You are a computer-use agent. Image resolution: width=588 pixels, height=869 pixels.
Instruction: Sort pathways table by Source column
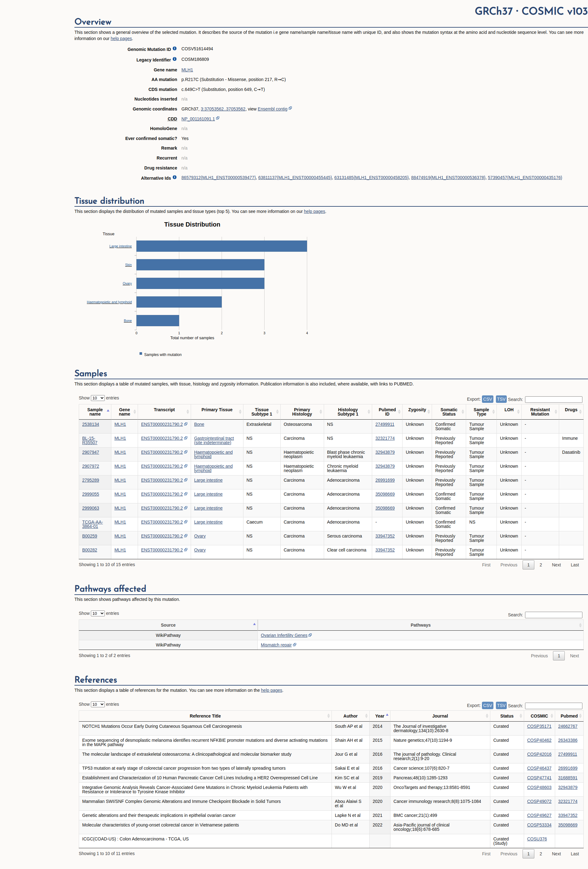168,625
